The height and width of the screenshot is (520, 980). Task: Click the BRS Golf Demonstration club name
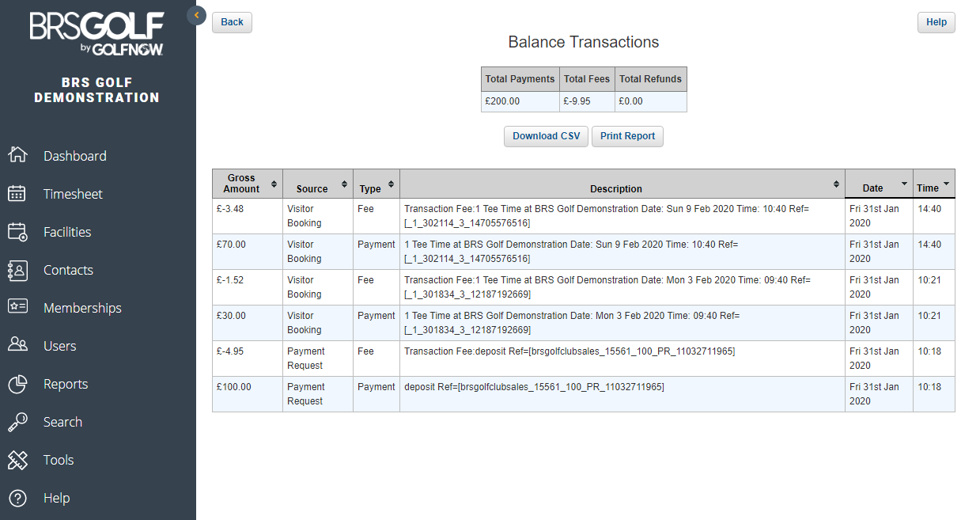pos(97,90)
